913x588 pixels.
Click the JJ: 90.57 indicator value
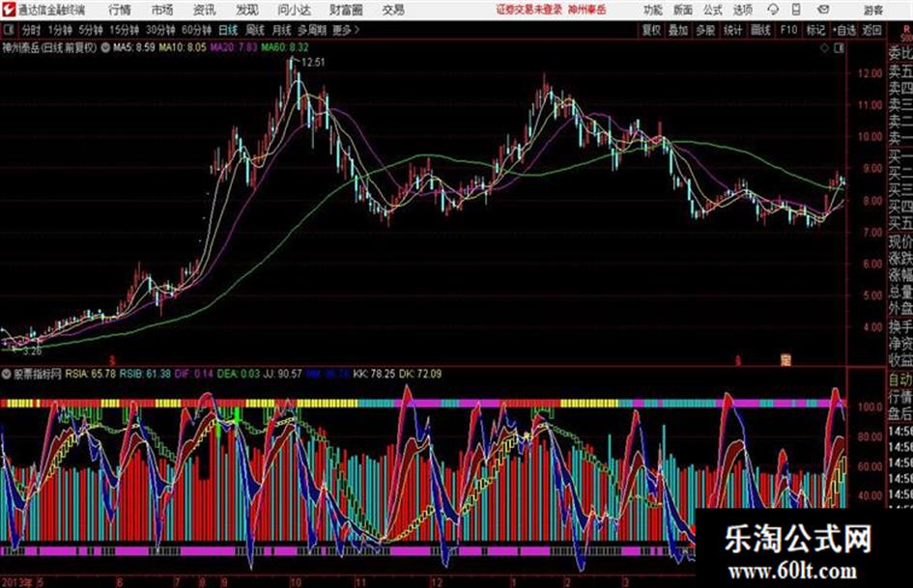click(x=282, y=374)
